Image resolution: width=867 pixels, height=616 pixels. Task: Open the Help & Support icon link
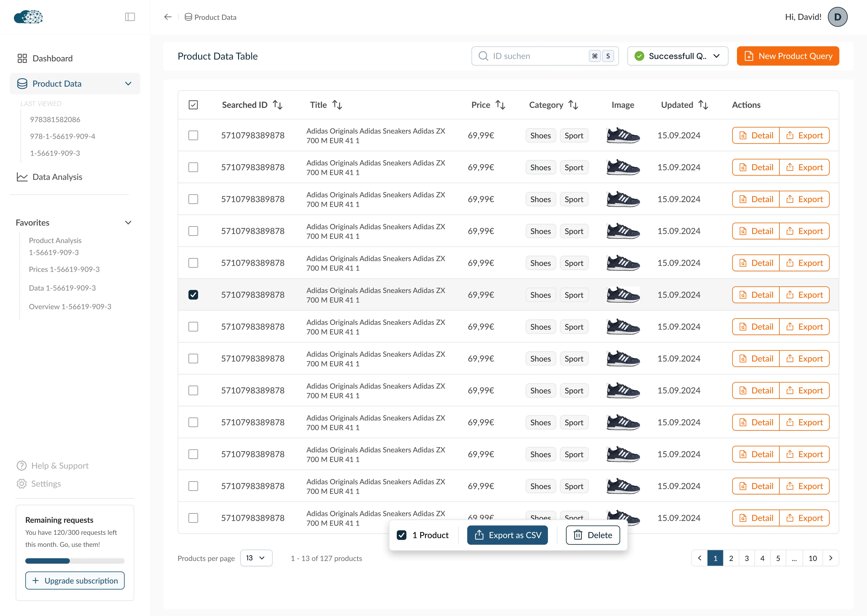[22, 465]
